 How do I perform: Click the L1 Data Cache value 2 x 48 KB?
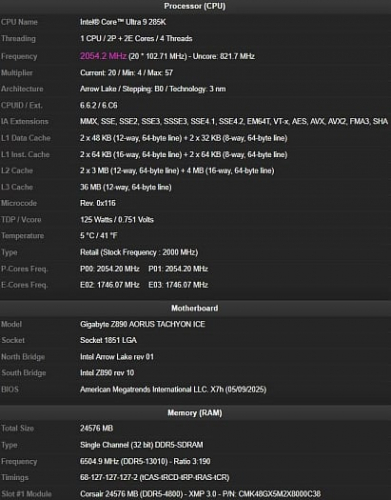[x=184, y=138]
